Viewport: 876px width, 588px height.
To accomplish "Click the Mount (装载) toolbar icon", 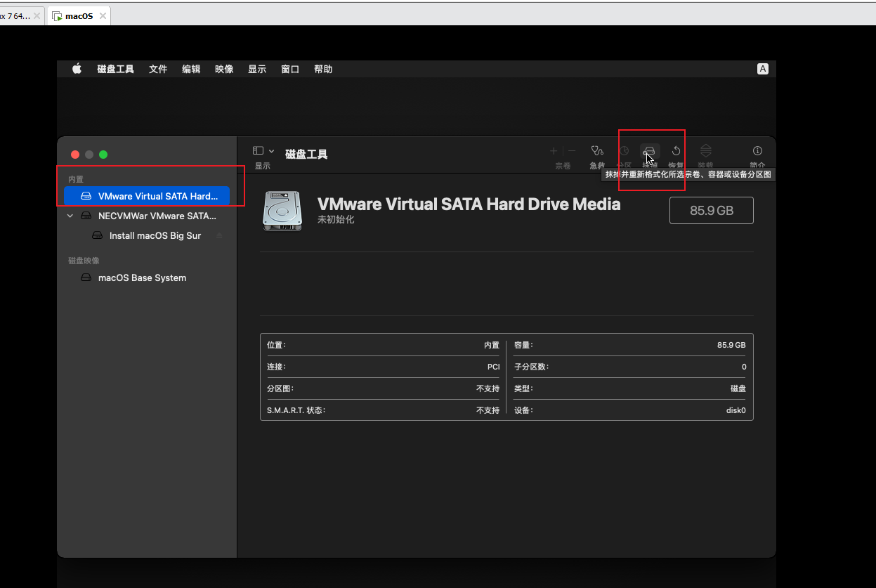I will (x=706, y=150).
